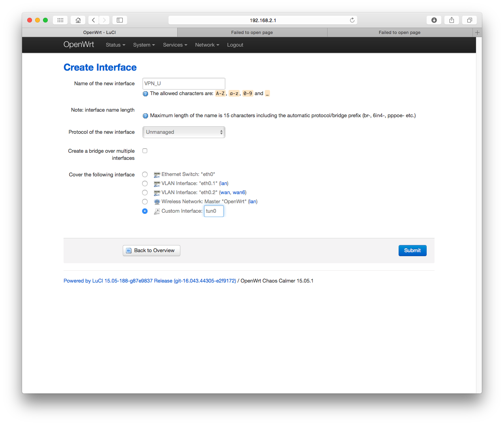Select the Wireless Network OpenWrt radio button
This screenshot has width=504, height=425.
145,202
